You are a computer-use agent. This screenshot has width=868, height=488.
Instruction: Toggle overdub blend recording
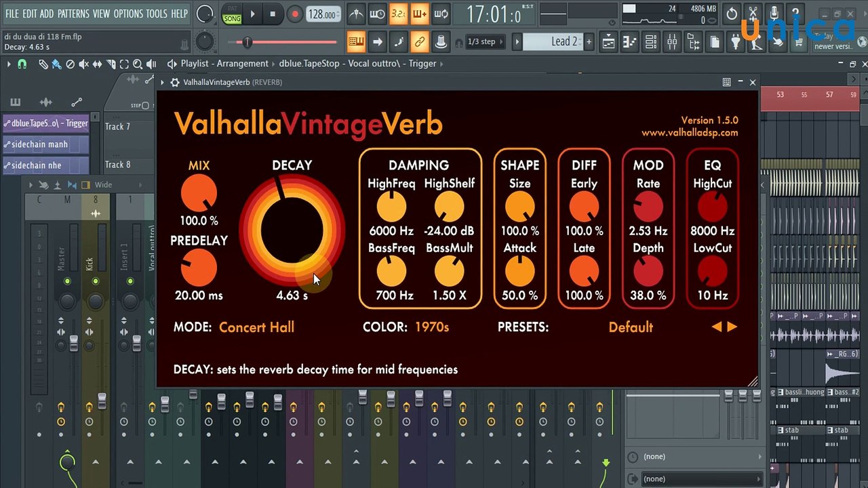pyautogui.click(x=420, y=14)
